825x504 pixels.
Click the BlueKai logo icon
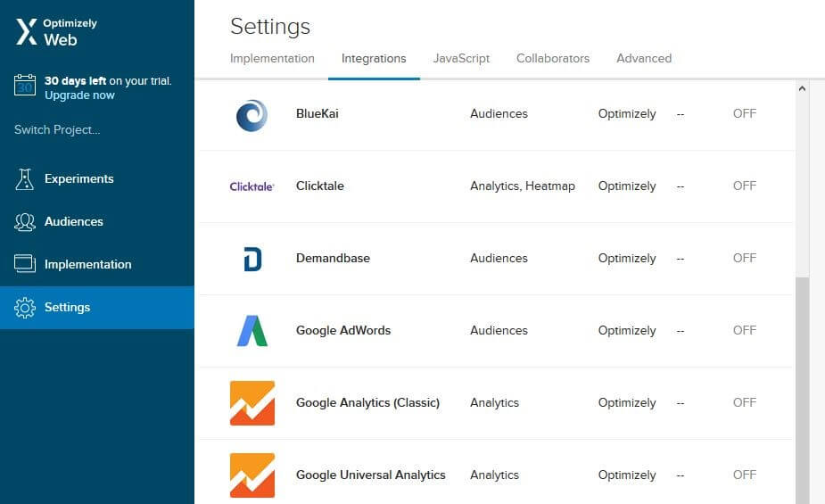(252, 115)
